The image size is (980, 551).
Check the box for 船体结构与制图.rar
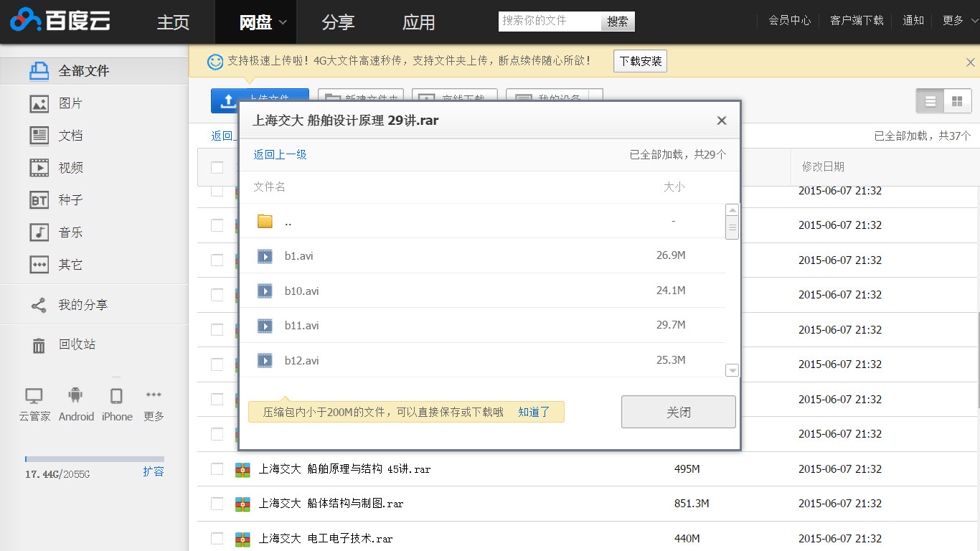point(217,504)
